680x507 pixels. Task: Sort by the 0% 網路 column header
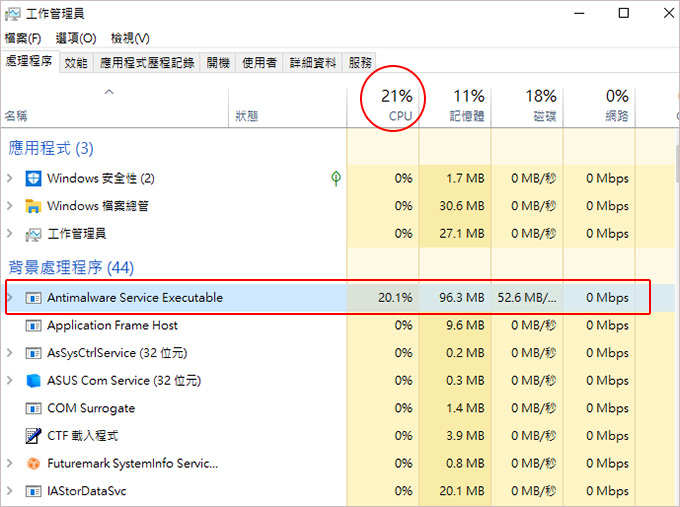[599, 107]
